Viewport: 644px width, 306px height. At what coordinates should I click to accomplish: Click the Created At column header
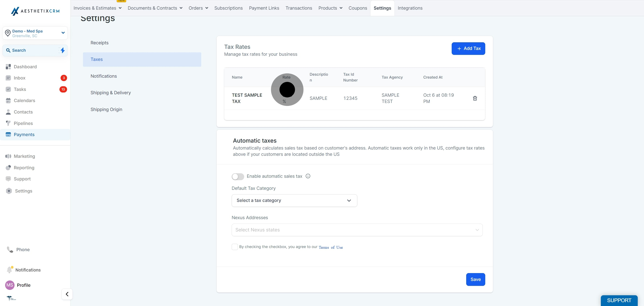[x=433, y=77]
